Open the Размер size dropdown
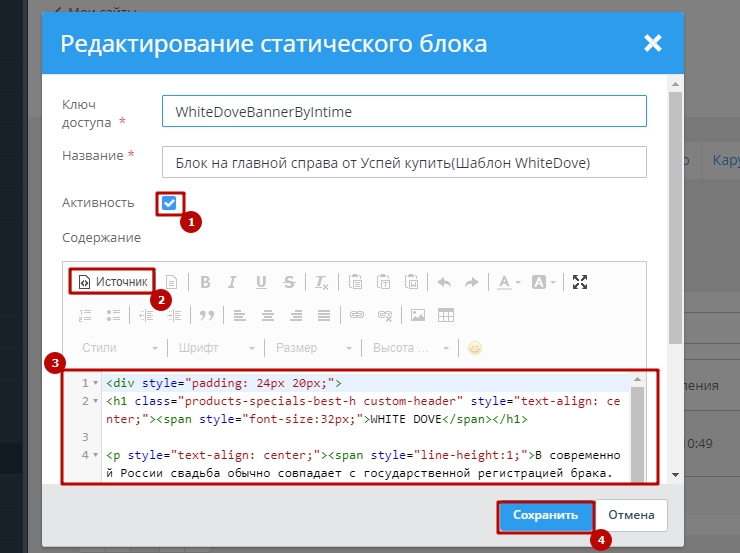The height and width of the screenshot is (553, 740). click(312, 348)
